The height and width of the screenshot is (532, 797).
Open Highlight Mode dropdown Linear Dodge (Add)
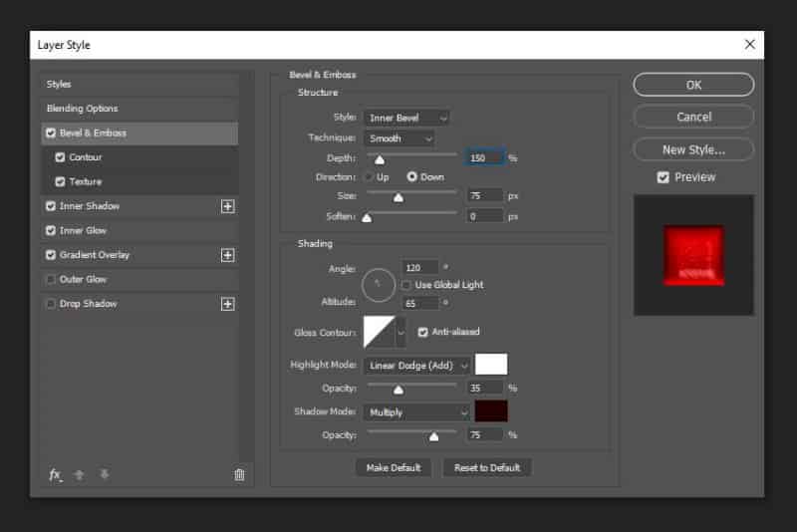(417, 366)
